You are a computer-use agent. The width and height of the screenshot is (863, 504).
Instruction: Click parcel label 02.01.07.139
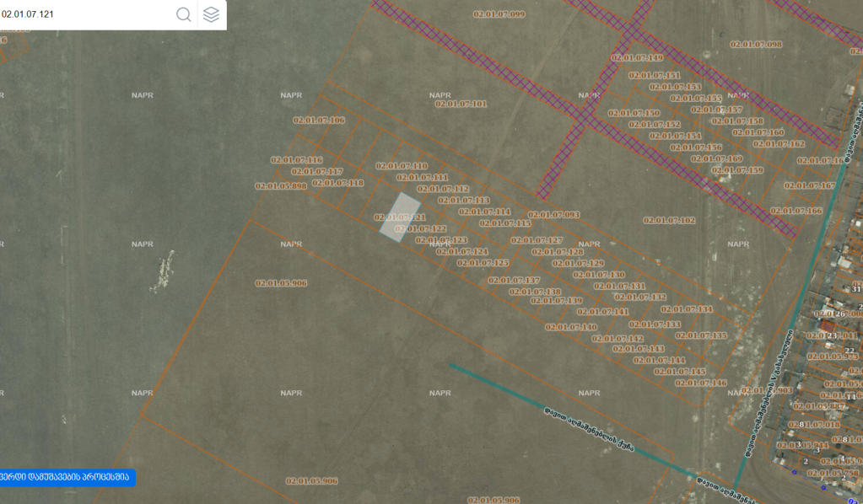tap(557, 301)
